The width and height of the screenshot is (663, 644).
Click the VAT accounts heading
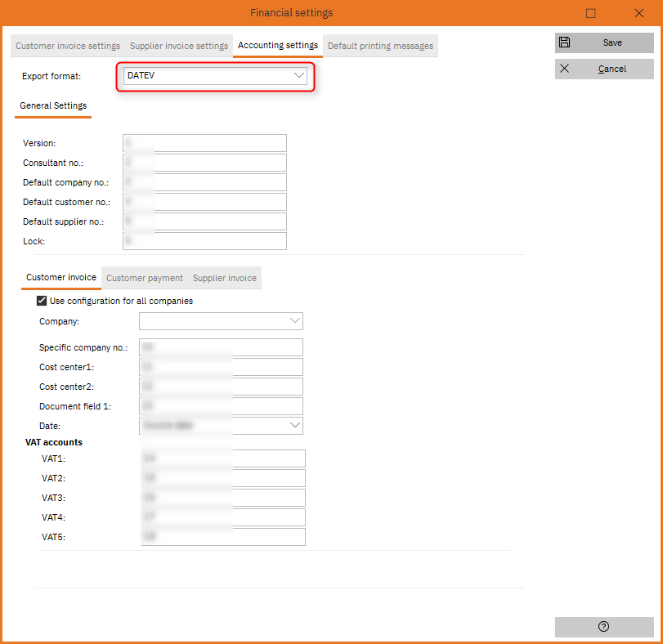point(54,442)
